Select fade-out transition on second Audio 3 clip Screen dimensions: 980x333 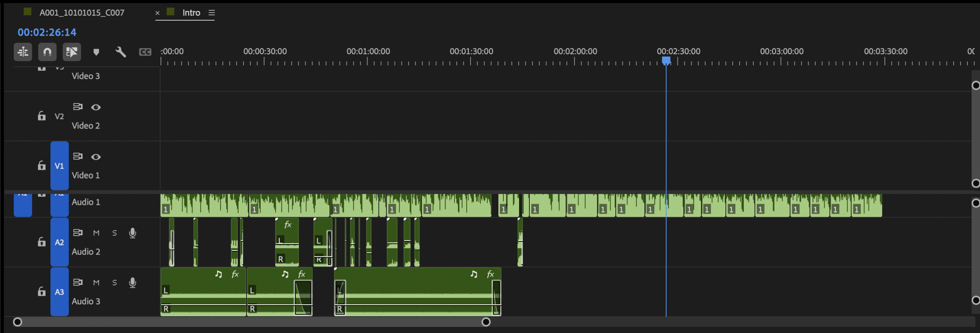(x=303, y=297)
